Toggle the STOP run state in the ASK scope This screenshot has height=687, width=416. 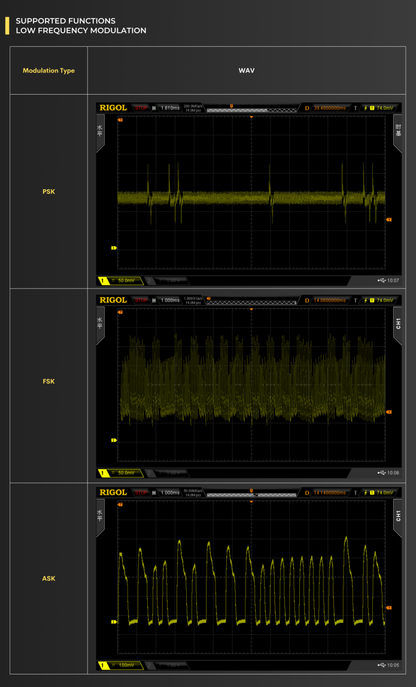[141, 493]
